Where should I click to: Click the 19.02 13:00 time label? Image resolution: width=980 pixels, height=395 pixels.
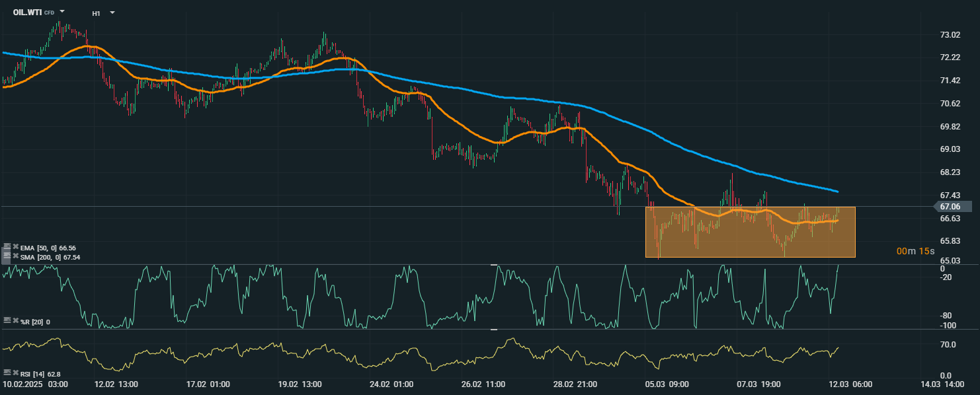coord(300,384)
